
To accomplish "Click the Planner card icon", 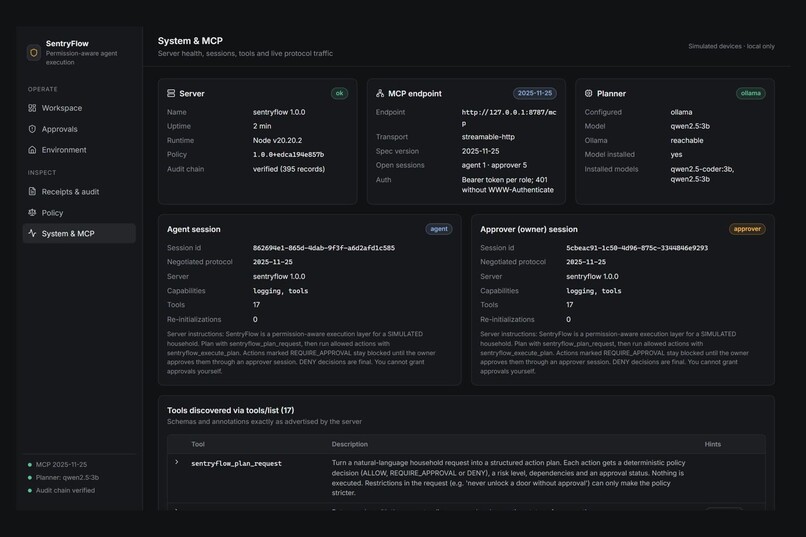I will click(589, 93).
